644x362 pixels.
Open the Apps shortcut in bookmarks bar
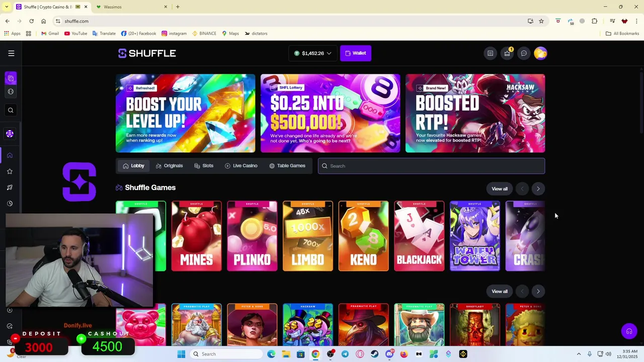(12, 34)
